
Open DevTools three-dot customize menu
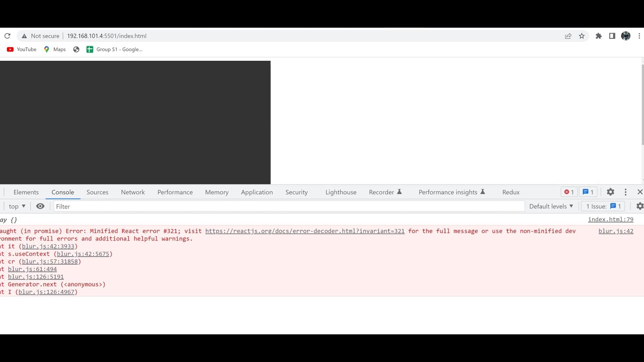[x=625, y=192]
